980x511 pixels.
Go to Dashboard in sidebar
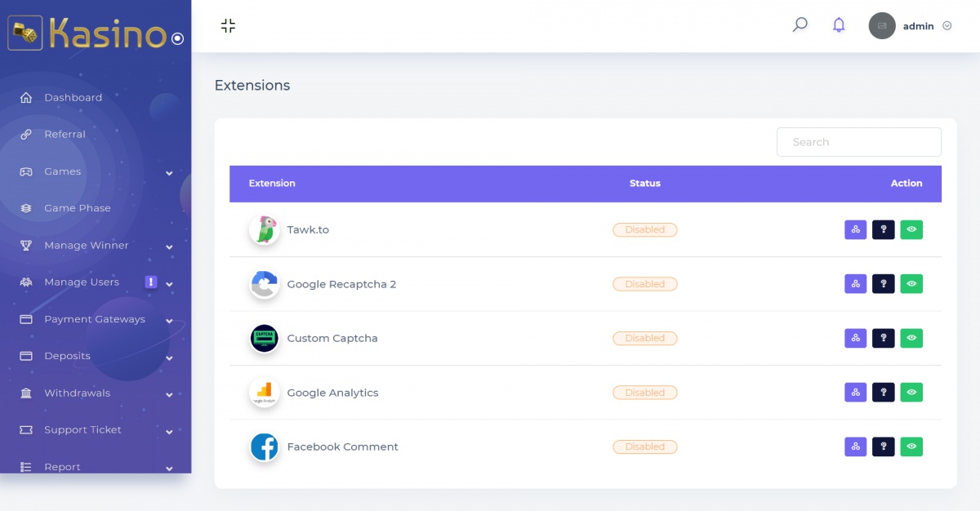point(73,98)
